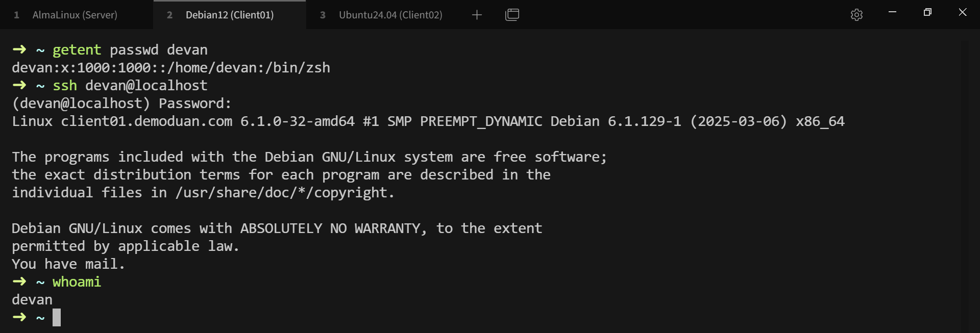Switch to the AlmaLinux (Server) tab
The width and height of the screenshot is (980, 333).
(75, 15)
